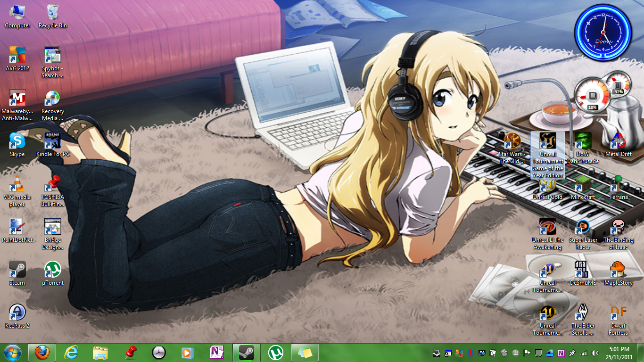
Task: Click the memory gauge showing 32%
Action: (x=618, y=83)
